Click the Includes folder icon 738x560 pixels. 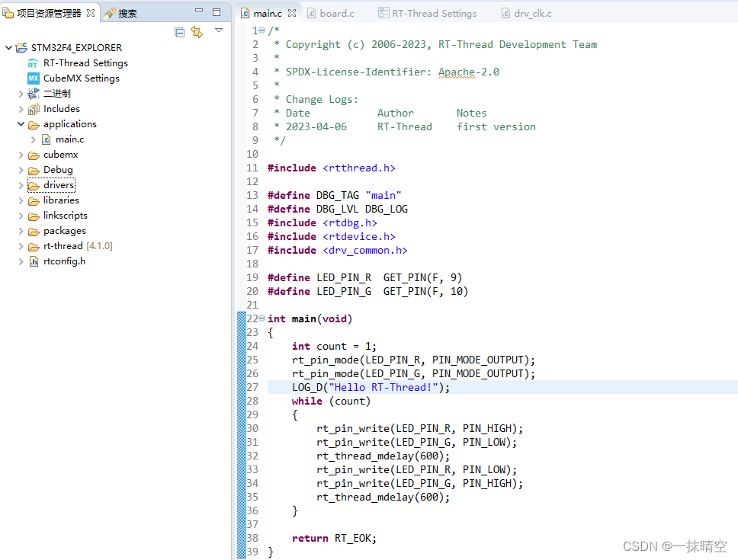pos(34,109)
